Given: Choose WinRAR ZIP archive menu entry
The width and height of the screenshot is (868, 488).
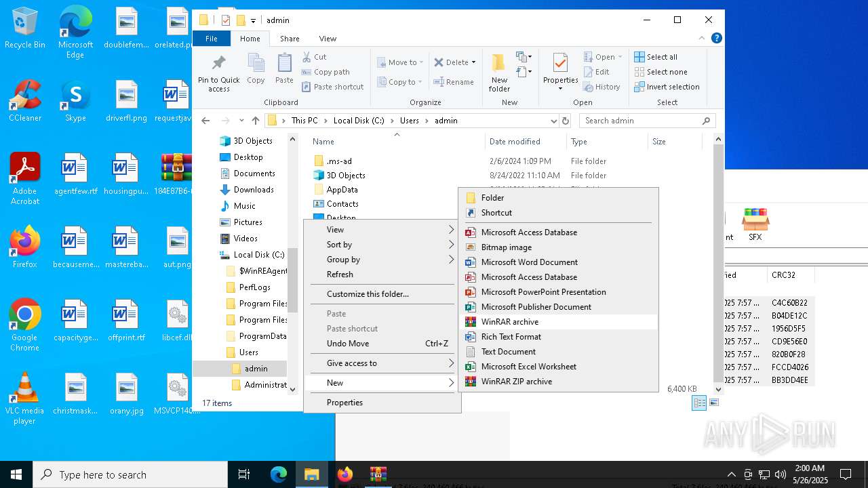Looking at the screenshot, I should (558, 382).
